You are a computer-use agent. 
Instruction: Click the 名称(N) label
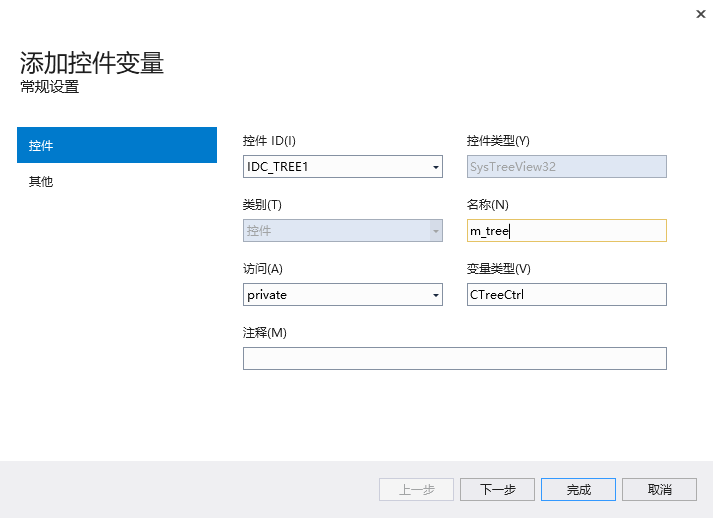coord(487,205)
